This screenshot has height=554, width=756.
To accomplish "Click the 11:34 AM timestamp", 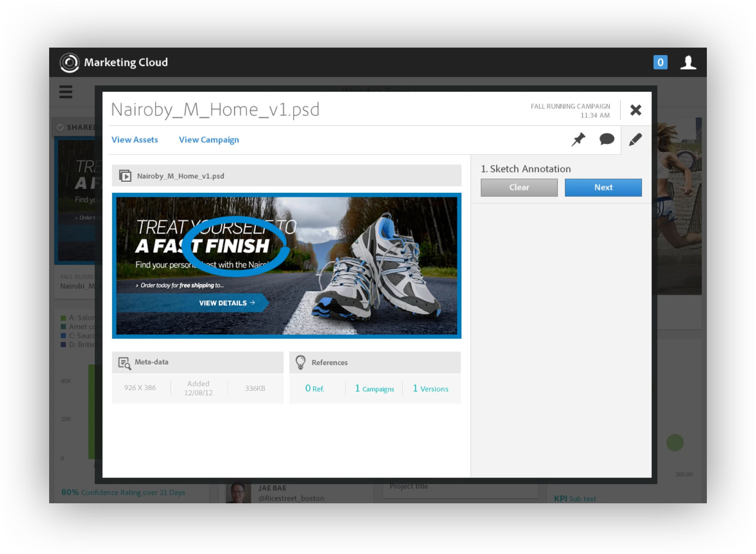I will [x=595, y=115].
